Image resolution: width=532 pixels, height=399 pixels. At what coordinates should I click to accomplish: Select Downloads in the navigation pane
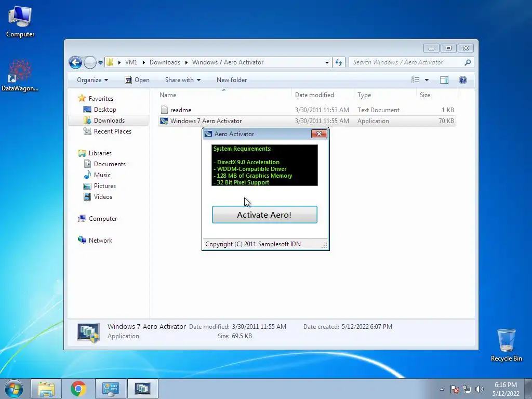pyautogui.click(x=109, y=121)
